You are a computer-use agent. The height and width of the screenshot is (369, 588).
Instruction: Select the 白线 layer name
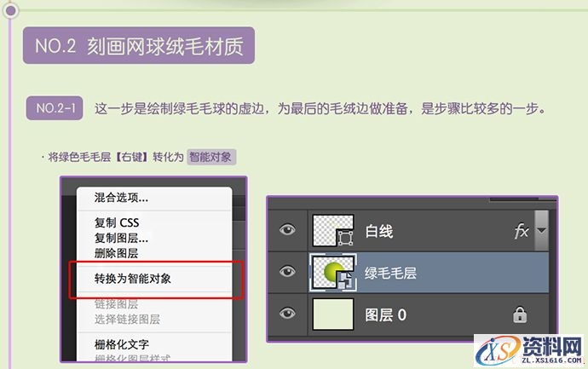[379, 232]
